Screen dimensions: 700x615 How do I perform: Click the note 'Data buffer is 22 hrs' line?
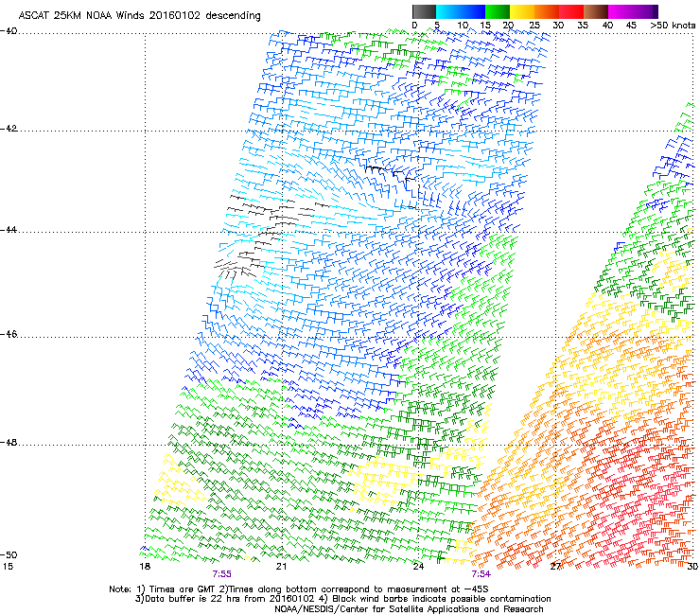point(342,599)
